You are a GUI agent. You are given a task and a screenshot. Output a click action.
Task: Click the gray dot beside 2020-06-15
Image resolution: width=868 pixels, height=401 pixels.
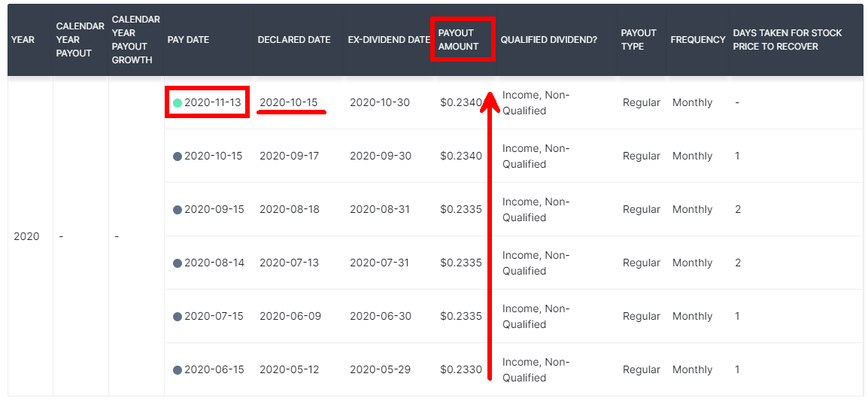pyautogui.click(x=178, y=370)
